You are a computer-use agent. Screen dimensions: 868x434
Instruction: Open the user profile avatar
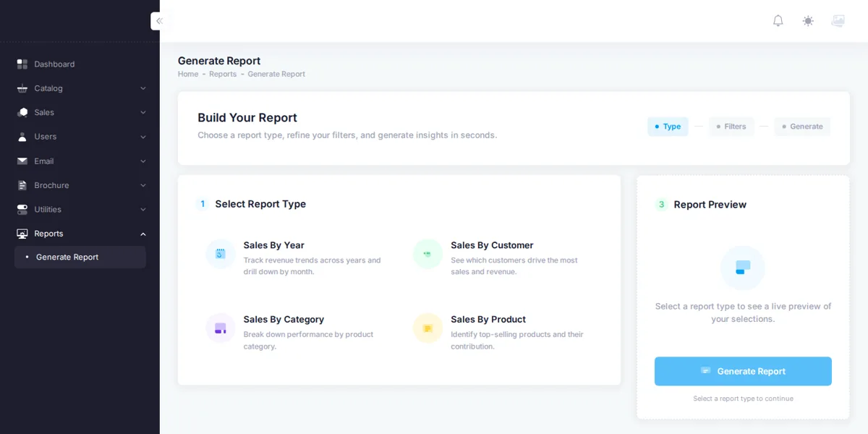[x=838, y=21]
